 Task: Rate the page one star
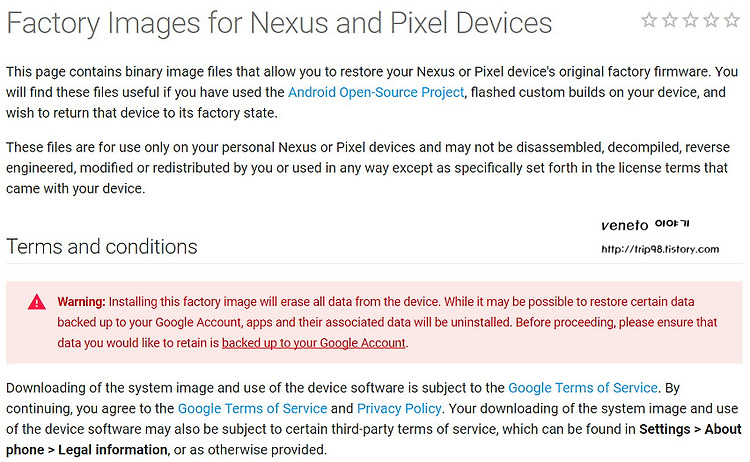click(x=649, y=20)
